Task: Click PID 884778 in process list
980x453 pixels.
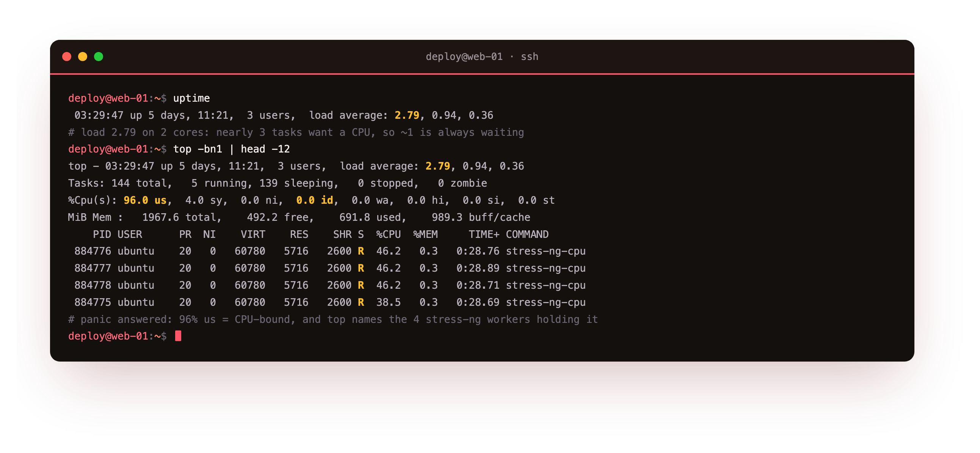Action: point(93,285)
